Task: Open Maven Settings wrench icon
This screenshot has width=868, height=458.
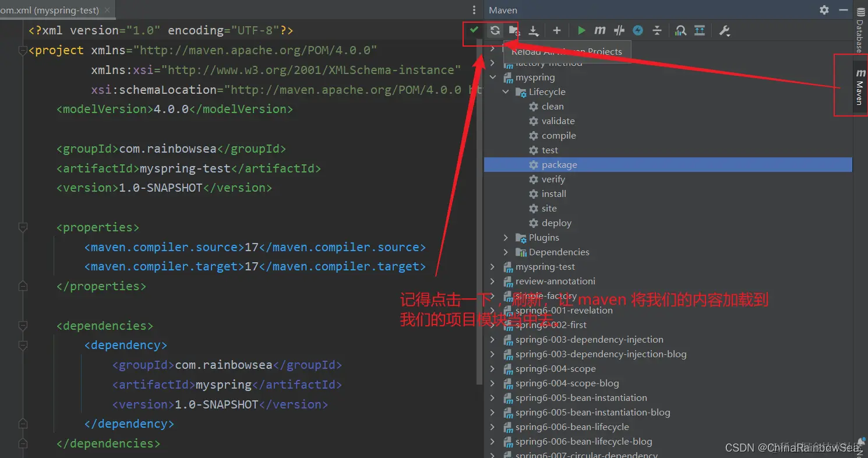Action: click(x=724, y=30)
